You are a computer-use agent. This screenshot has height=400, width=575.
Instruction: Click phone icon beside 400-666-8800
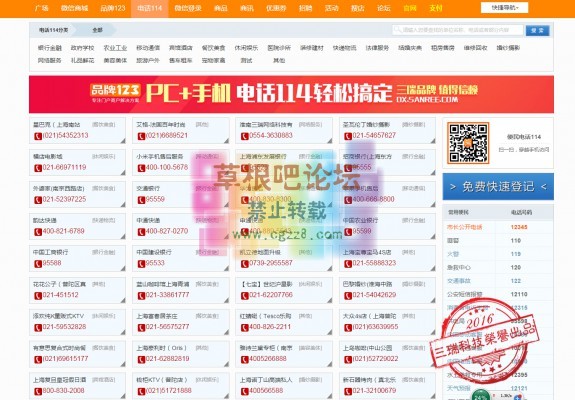click(x=348, y=200)
